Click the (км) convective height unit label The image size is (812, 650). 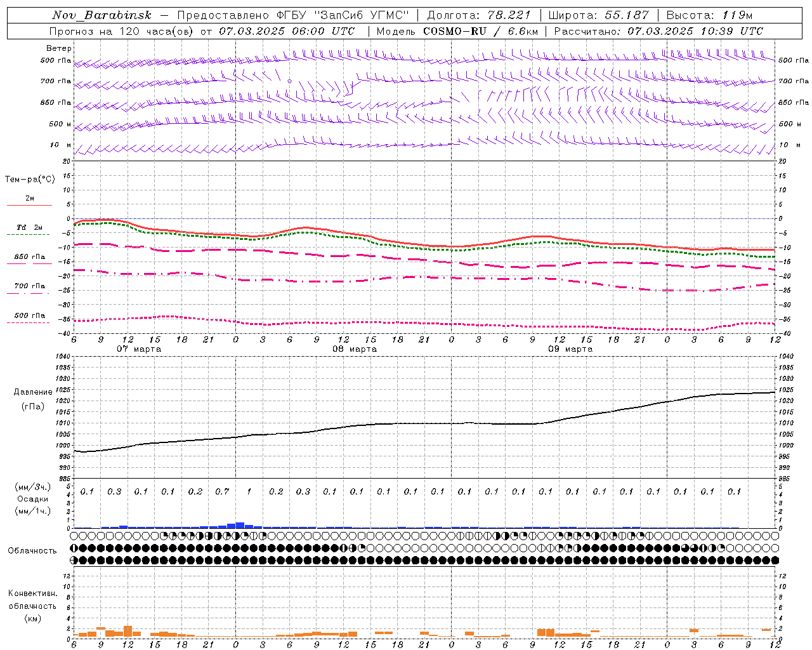pos(32,618)
